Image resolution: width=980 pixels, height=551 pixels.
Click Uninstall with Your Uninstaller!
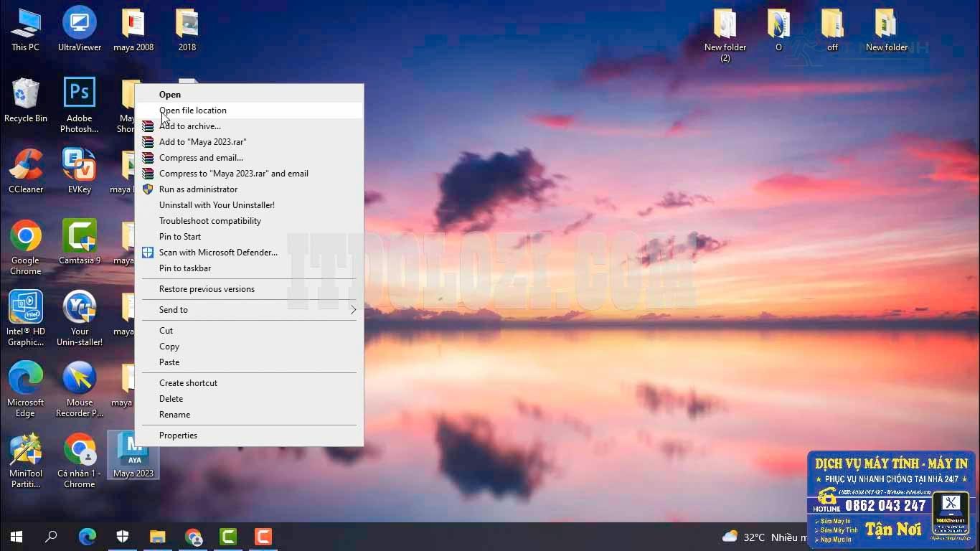217,205
